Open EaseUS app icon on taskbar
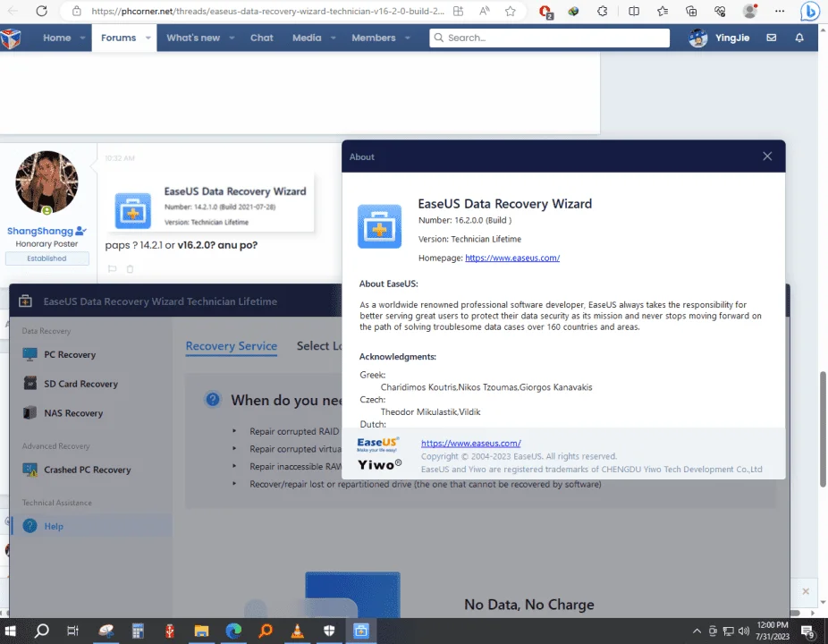 [361, 631]
